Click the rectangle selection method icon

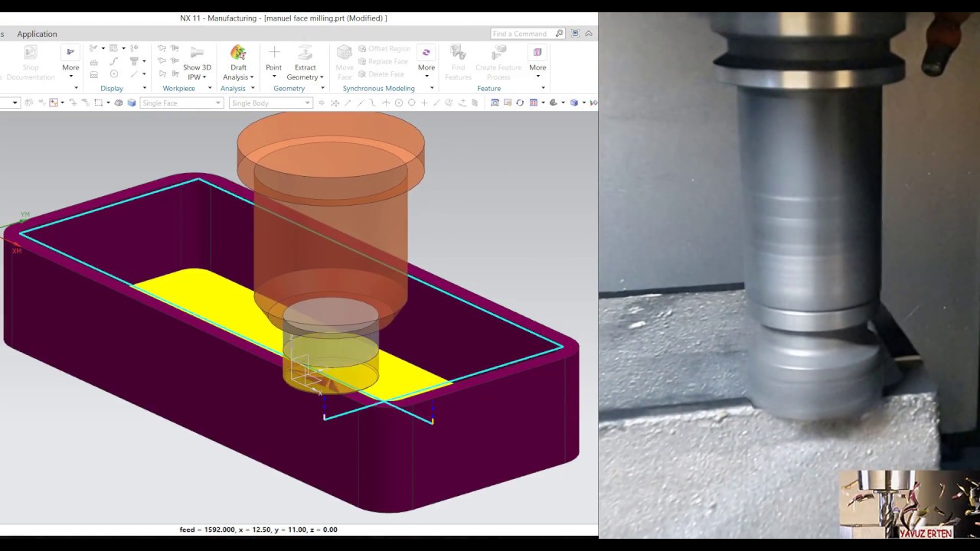tap(98, 103)
